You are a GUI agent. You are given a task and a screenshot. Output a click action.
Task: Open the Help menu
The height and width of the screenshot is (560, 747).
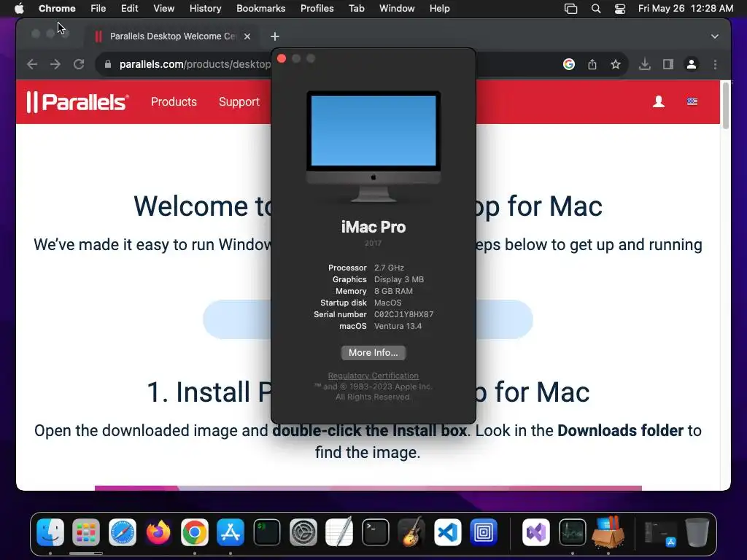pyautogui.click(x=439, y=8)
